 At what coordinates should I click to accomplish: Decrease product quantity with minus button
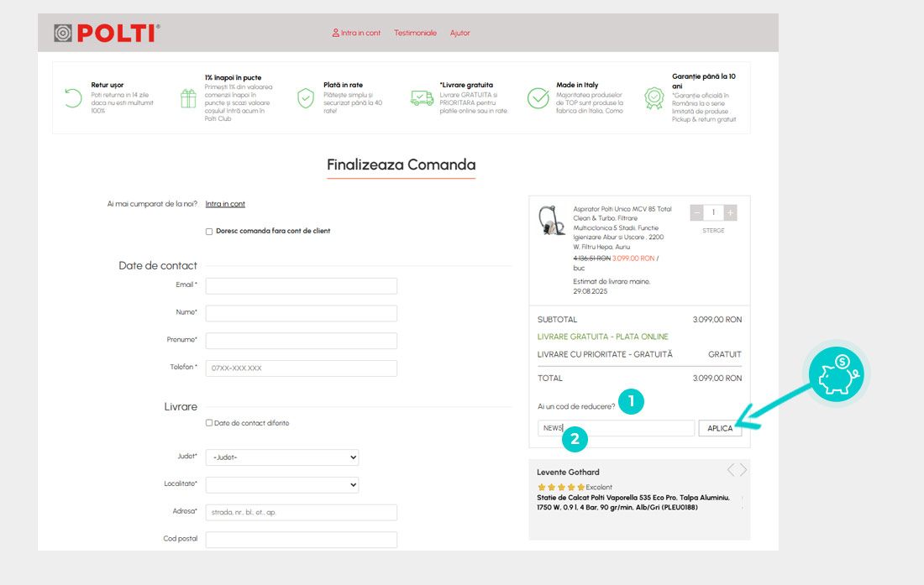696,212
